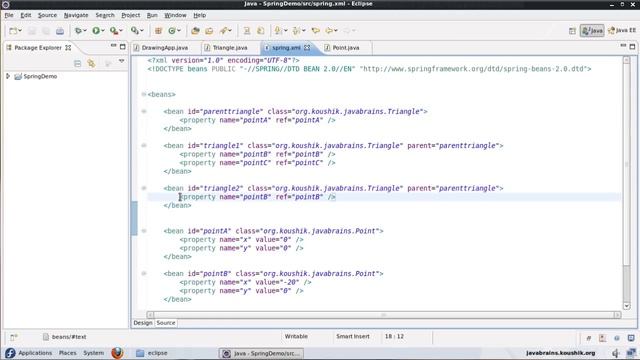Collapse the triangle2 bean fold marker
Viewport: 640px width, 360px height.
(x=144, y=188)
